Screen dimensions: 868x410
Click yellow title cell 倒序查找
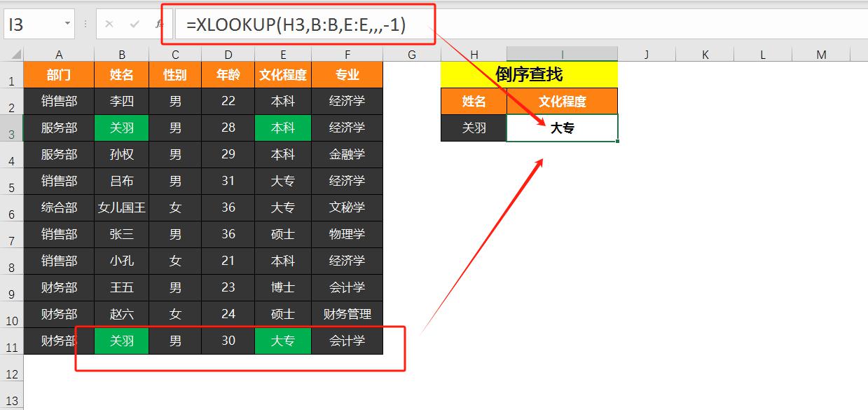[530, 75]
